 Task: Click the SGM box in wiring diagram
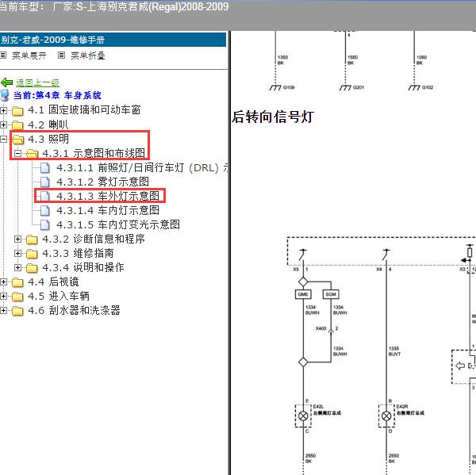331,294
